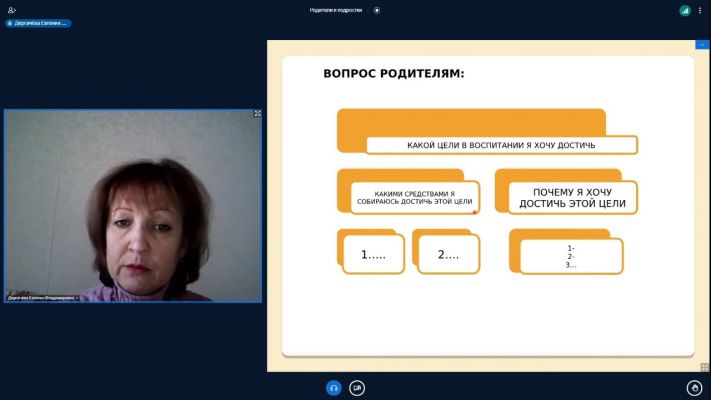Viewport: 711px width, 400px height.
Task: Minimize the presentation with the blue button
Action: [x=702, y=44]
